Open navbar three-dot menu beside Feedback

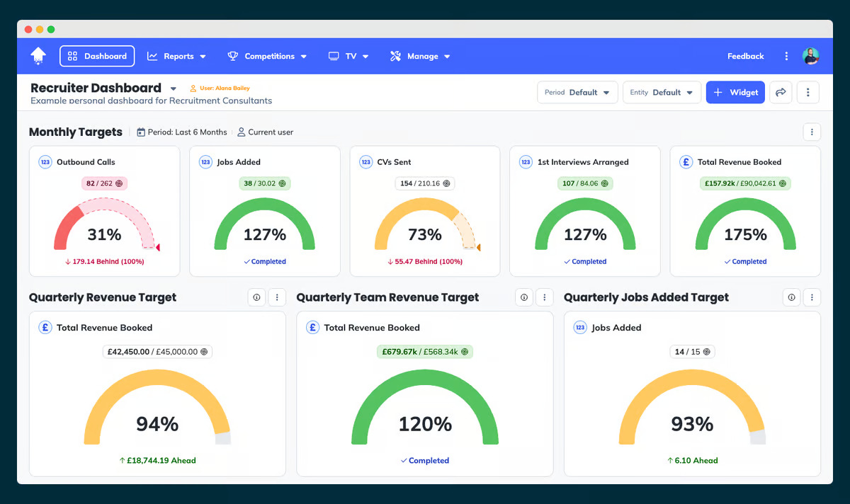tap(786, 56)
